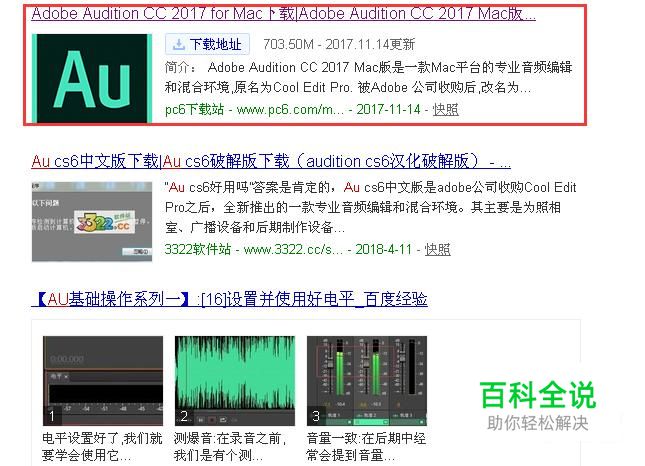Open the Au cs6中文版下载 result title
The width and height of the screenshot is (645, 466).
[x=271, y=161]
